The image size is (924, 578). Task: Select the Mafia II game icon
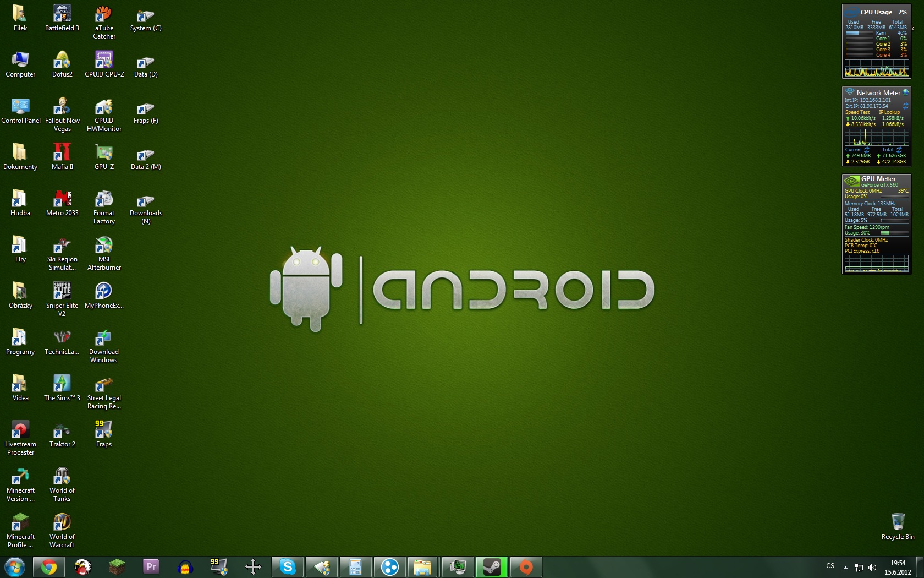click(x=62, y=157)
